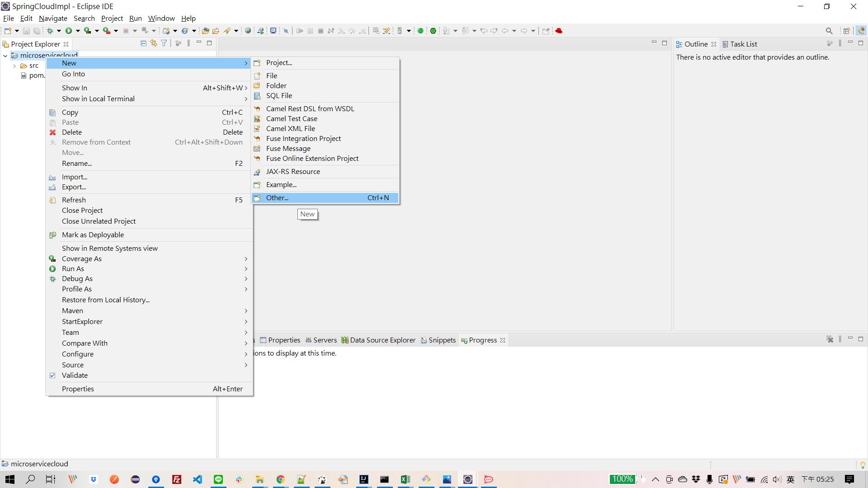Image resolution: width=868 pixels, height=488 pixels.
Task: Click the toolbar search magnifier icon
Action: coord(829,31)
